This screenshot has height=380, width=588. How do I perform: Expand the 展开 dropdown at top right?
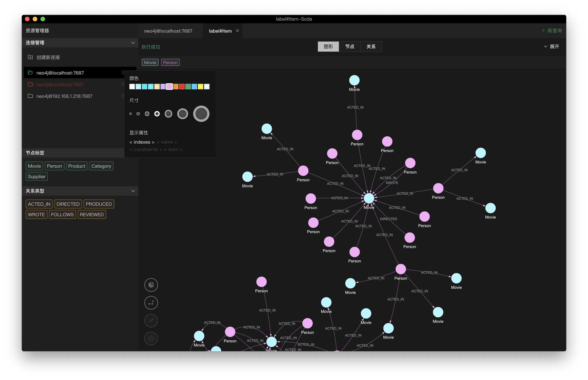pyautogui.click(x=551, y=47)
